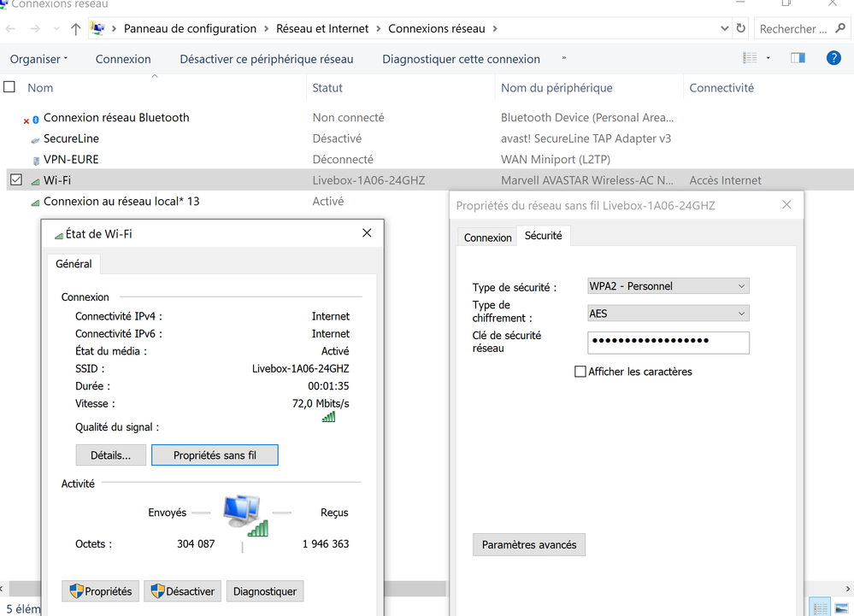The width and height of the screenshot is (854, 616).
Task: Check the Nom column header checkbox
Action: (x=9, y=86)
